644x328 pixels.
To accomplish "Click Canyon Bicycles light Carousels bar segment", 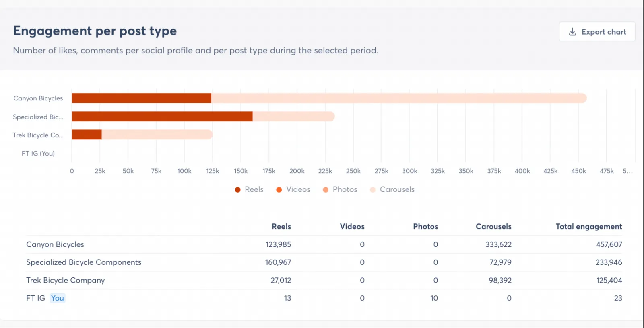I will pos(398,98).
